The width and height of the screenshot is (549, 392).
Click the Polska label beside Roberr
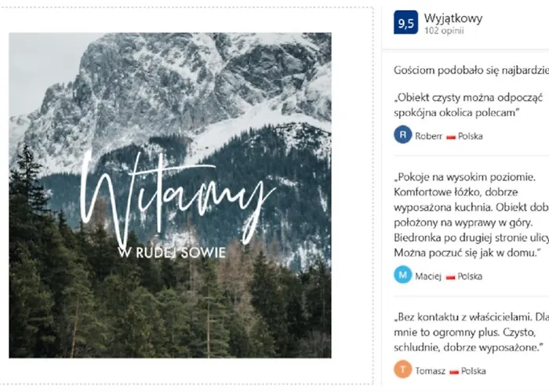tap(471, 136)
